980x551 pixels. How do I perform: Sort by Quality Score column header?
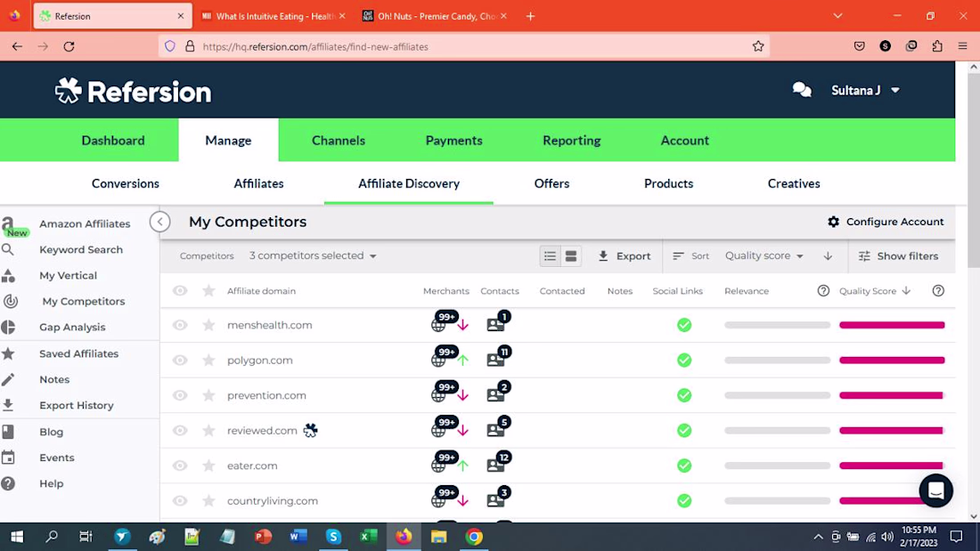click(x=874, y=291)
